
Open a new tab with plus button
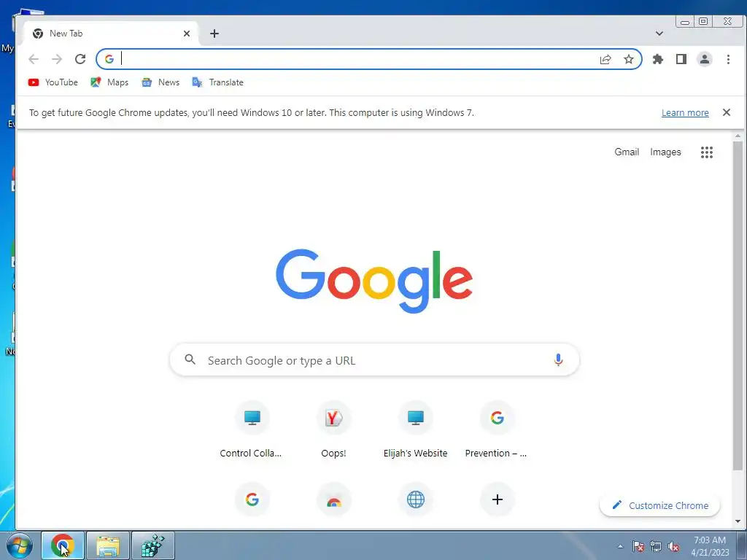coord(214,34)
